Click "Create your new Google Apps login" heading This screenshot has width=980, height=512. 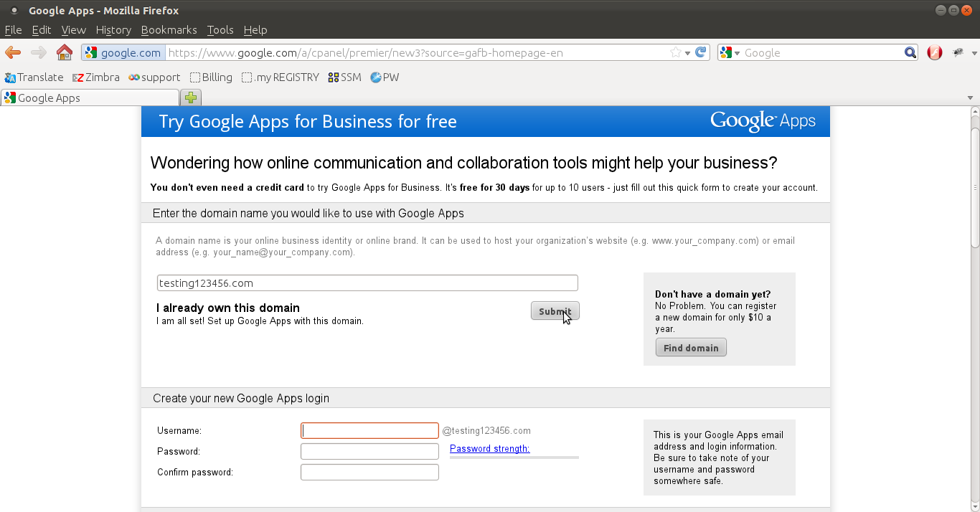241,398
